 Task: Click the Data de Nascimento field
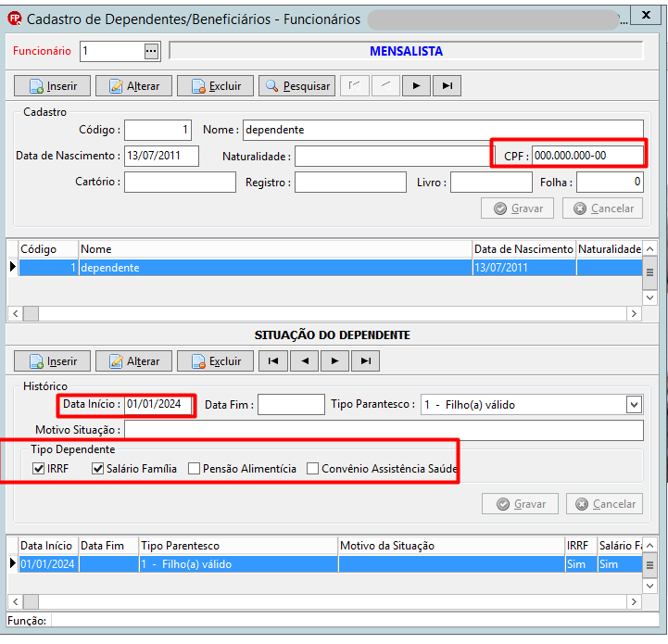pos(161,156)
